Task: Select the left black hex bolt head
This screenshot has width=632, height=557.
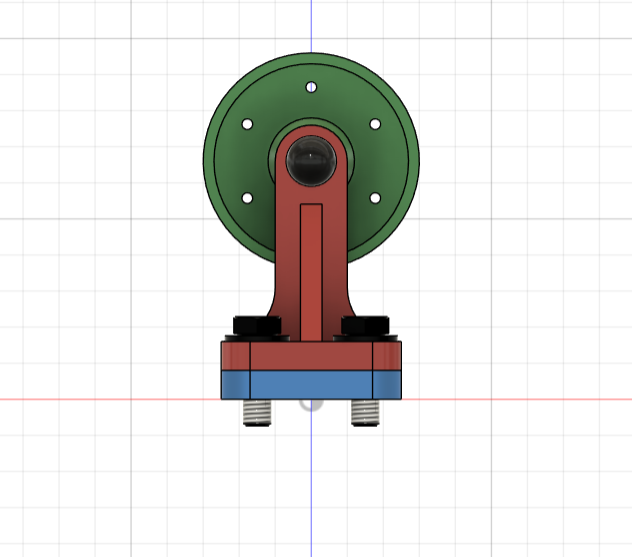Action: pyautogui.click(x=257, y=325)
